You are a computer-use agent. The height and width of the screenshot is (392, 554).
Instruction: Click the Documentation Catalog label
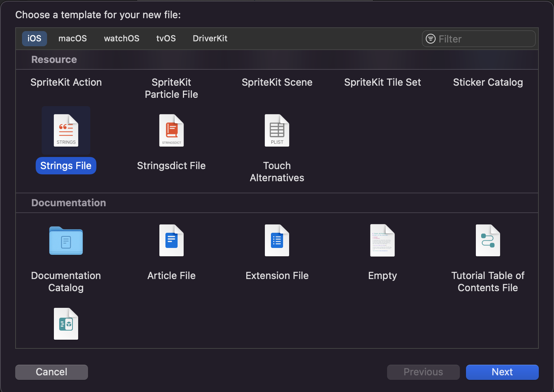66,282
